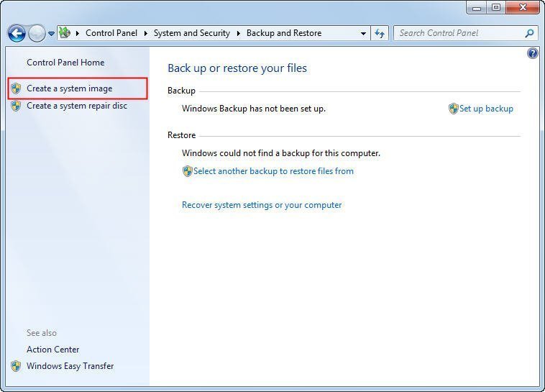Click the Refresh button beside address bar
545x392 pixels.
[x=379, y=33]
